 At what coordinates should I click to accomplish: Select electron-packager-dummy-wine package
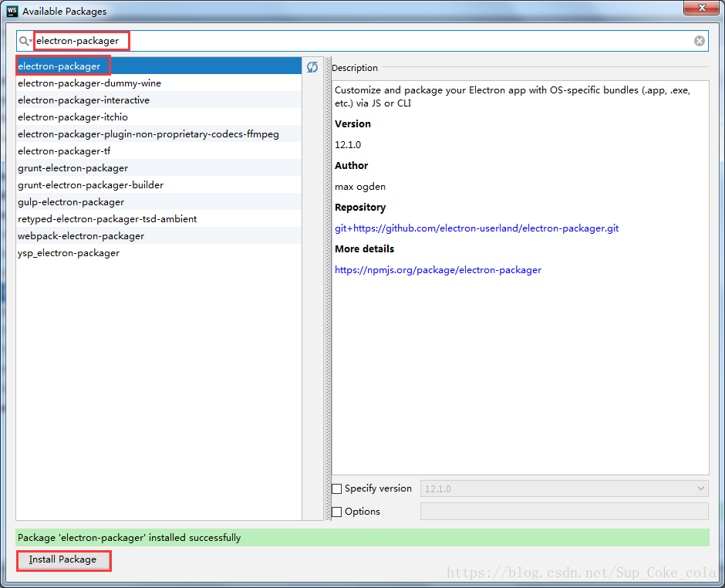point(159,83)
